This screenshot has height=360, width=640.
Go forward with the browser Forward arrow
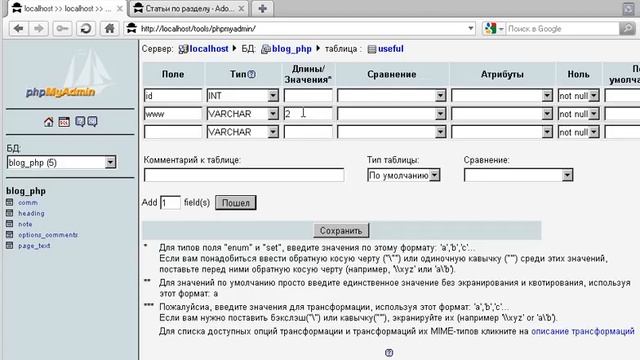click(x=39, y=29)
